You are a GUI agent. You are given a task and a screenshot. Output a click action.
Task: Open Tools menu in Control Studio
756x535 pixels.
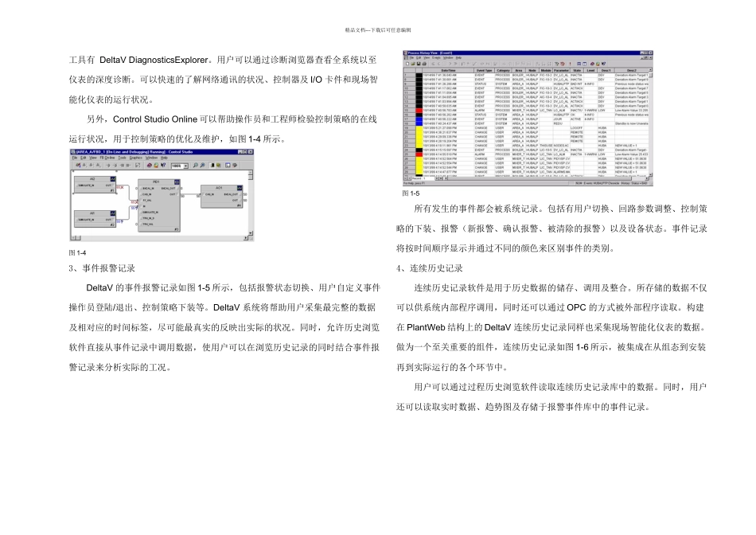click(x=122, y=158)
